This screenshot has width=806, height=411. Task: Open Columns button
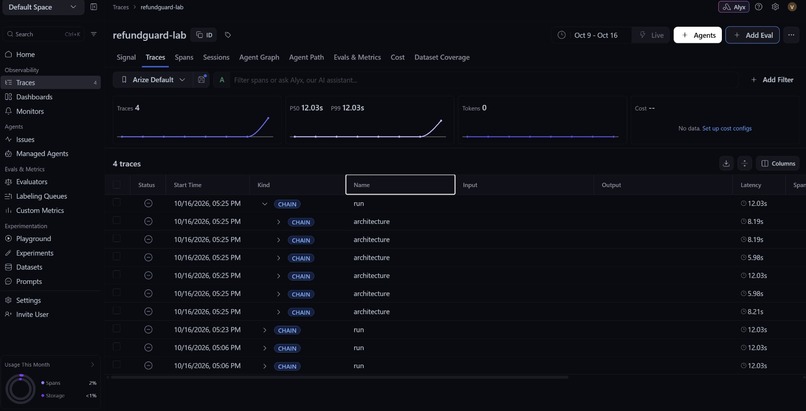click(778, 163)
